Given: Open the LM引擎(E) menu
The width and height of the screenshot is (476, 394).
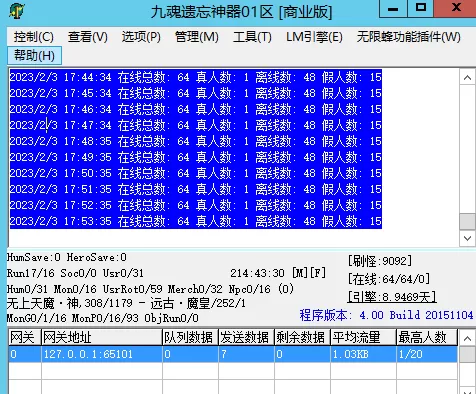Looking at the screenshot, I should coord(314,37).
